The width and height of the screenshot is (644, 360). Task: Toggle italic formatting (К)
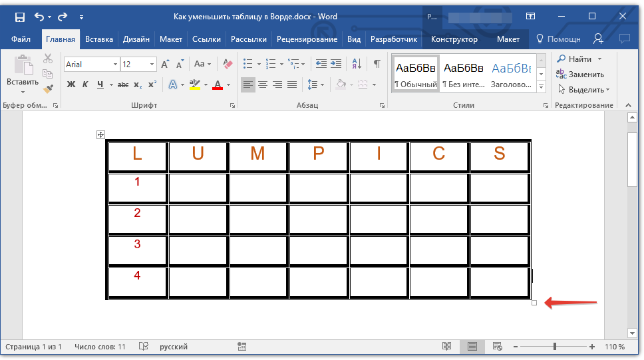tap(85, 85)
